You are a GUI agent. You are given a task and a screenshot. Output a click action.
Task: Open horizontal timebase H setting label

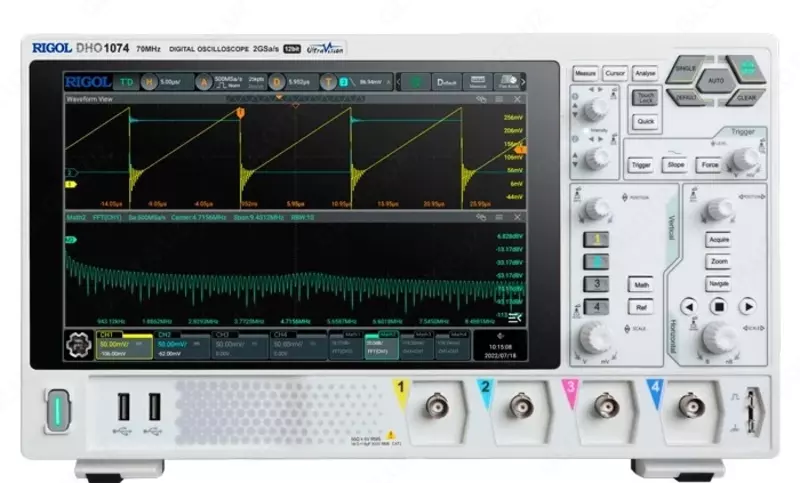[x=151, y=82]
